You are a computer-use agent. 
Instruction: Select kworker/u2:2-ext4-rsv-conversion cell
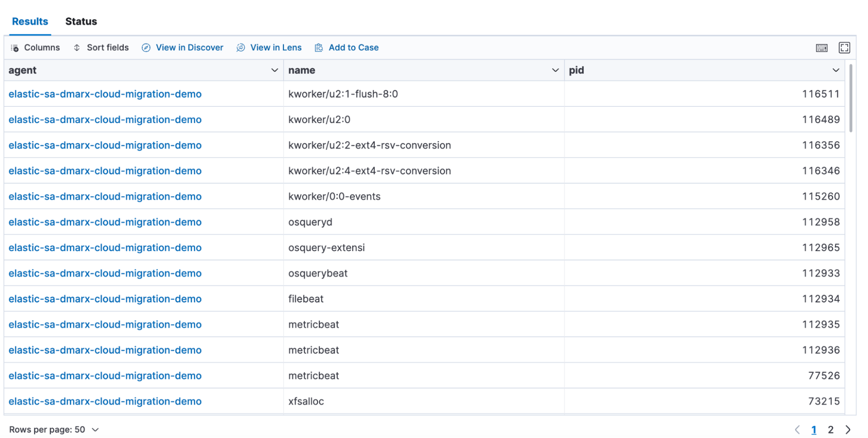(424, 145)
